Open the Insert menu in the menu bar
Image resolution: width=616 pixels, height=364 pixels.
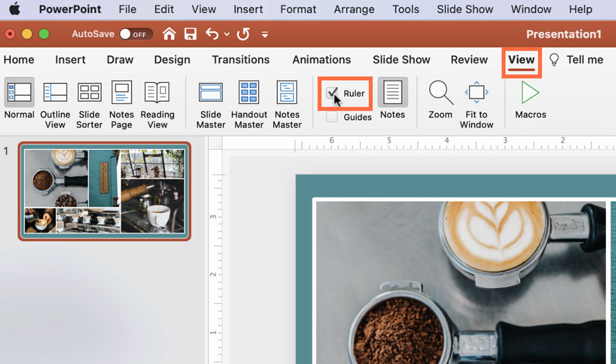(248, 9)
